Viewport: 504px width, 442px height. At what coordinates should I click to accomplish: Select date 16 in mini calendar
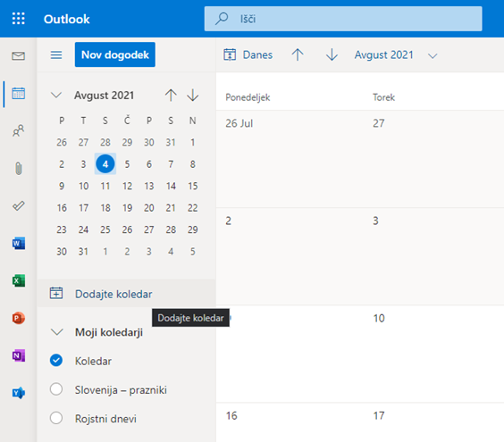62,208
